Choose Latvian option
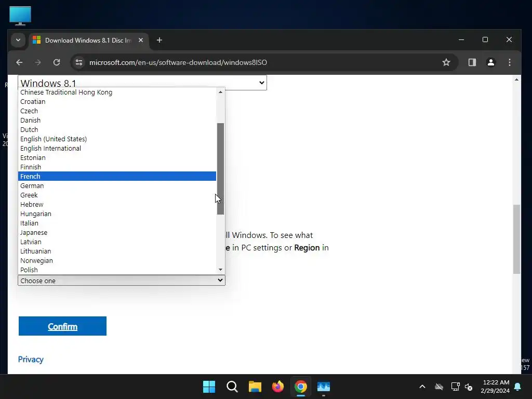This screenshot has width=532, height=399. pos(117,242)
